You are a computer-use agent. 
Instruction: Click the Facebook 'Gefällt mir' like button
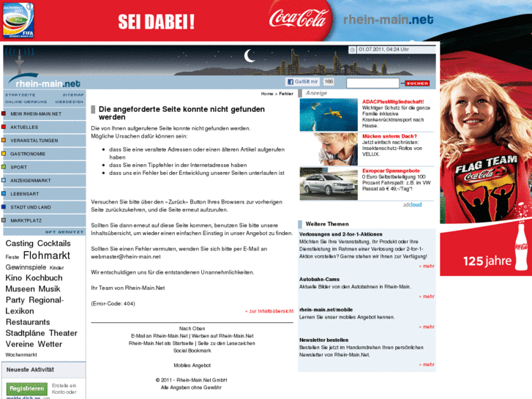click(303, 81)
